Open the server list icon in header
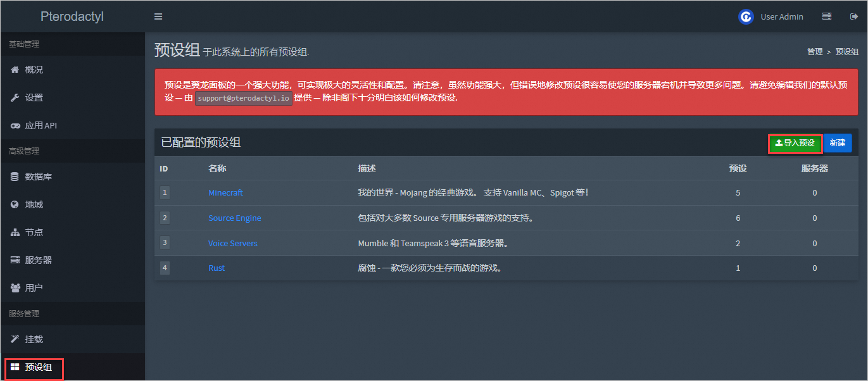The image size is (868, 381). 826,16
